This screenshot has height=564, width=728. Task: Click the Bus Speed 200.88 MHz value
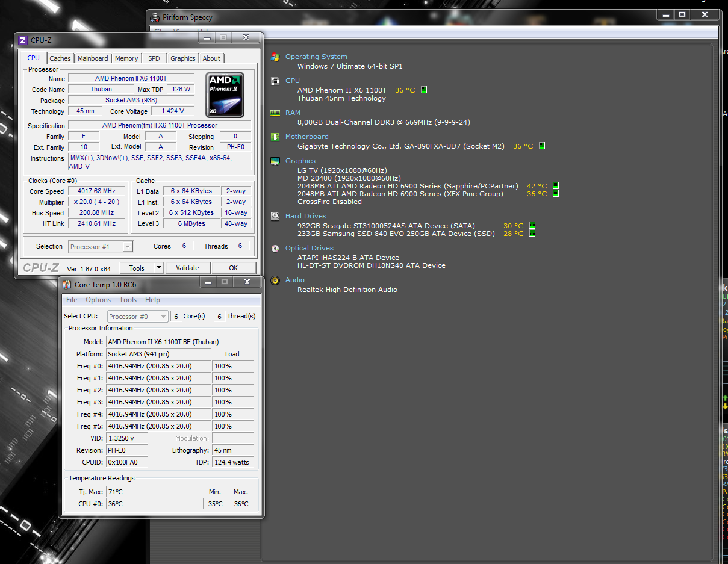point(96,213)
